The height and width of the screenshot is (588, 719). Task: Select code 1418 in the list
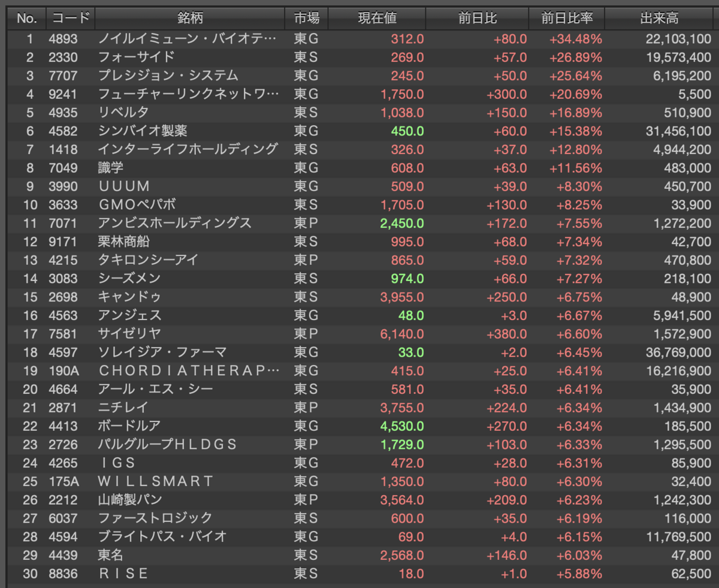pyautogui.click(x=63, y=149)
